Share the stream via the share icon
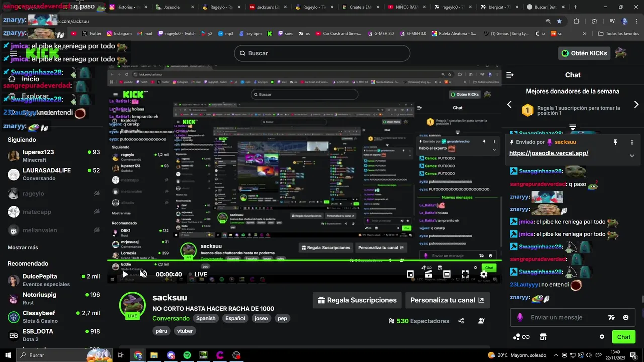This screenshot has width=644, height=362. [x=461, y=321]
